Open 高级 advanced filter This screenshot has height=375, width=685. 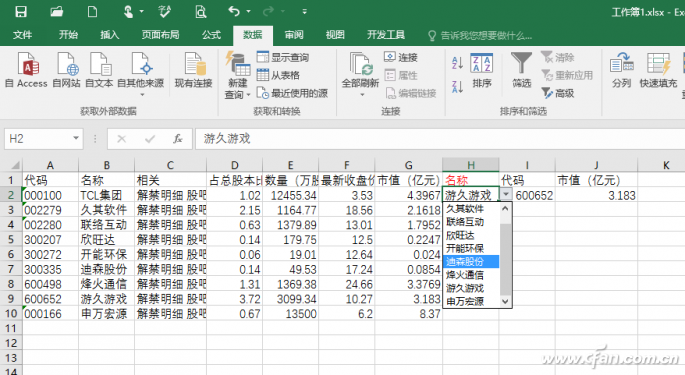coord(557,93)
